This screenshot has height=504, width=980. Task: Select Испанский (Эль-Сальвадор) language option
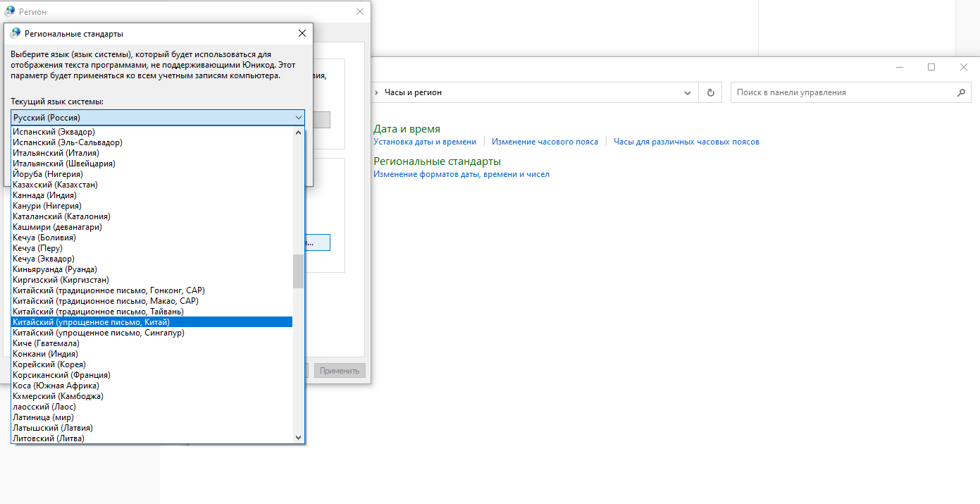click(151, 142)
